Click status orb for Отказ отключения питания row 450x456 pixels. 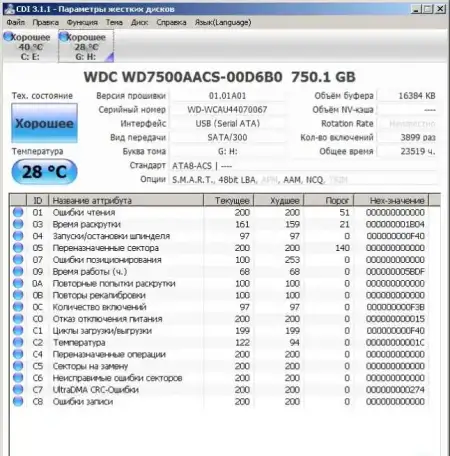pos(18,319)
